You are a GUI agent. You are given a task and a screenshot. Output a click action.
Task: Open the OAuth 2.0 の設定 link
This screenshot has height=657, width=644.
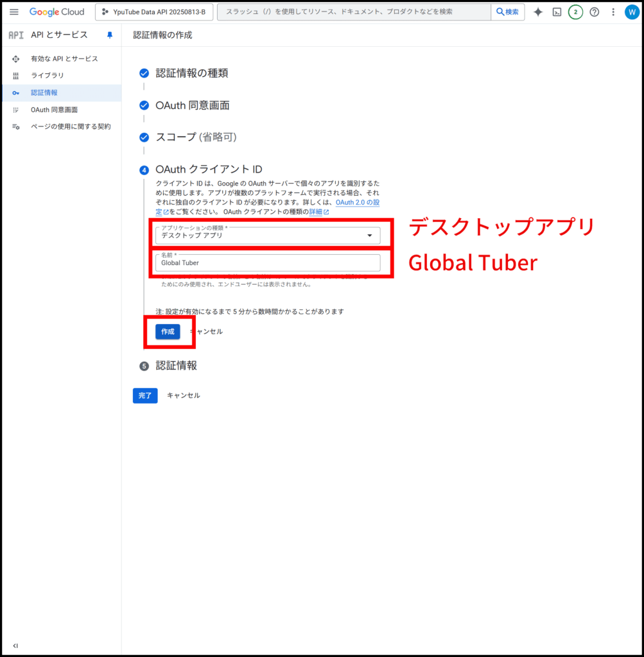(x=358, y=202)
